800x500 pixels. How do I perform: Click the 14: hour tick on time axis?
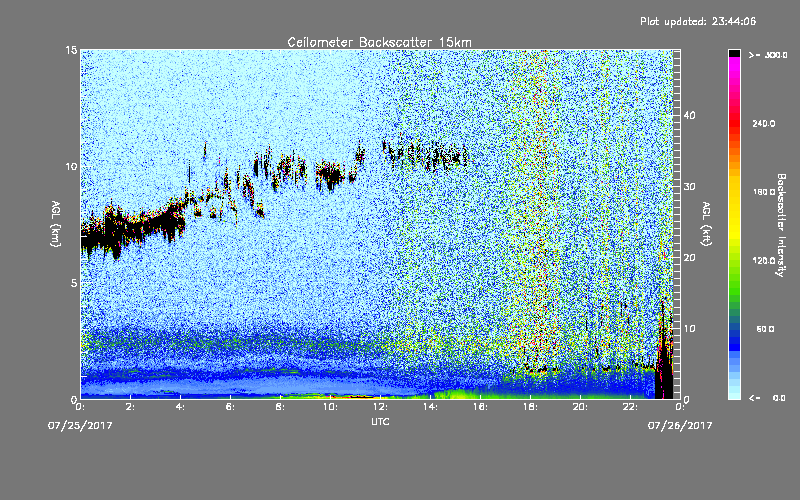(x=431, y=407)
